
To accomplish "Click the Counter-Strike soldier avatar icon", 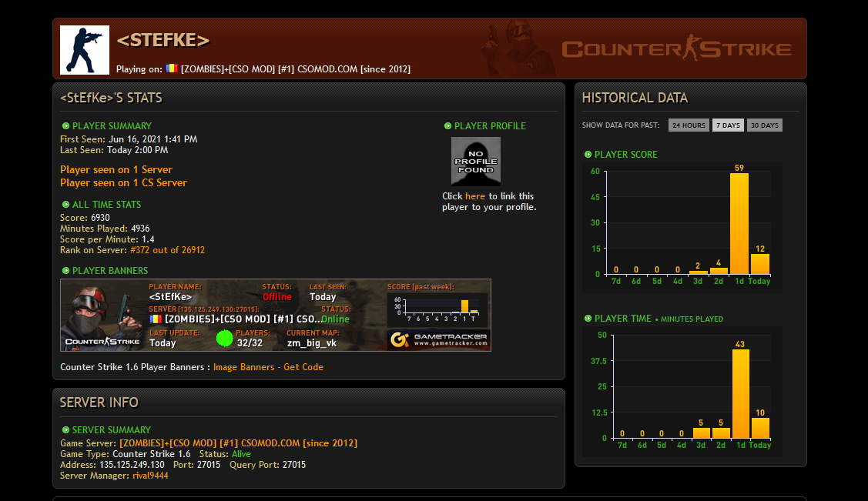I will click(85, 50).
